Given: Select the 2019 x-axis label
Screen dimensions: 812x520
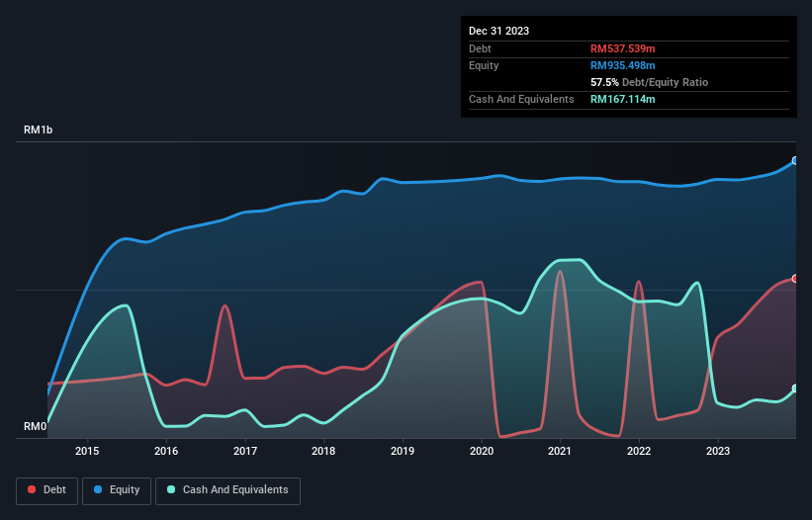Looking at the screenshot, I should coord(403,451).
